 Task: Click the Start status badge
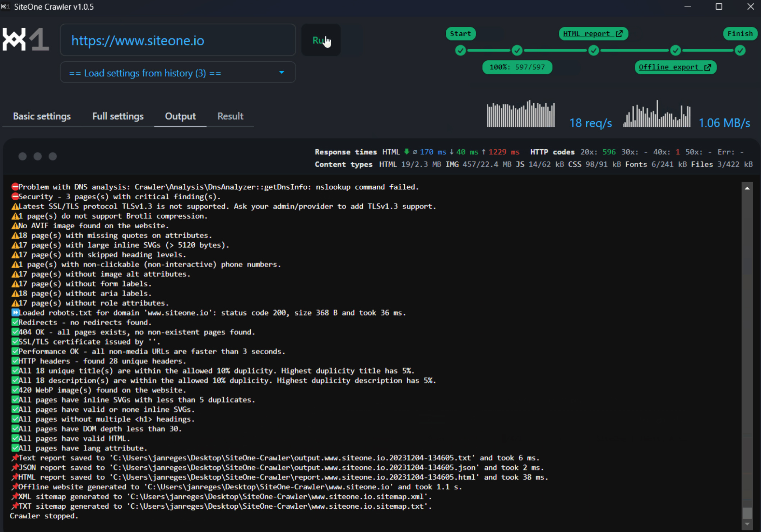click(x=460, y=34)
